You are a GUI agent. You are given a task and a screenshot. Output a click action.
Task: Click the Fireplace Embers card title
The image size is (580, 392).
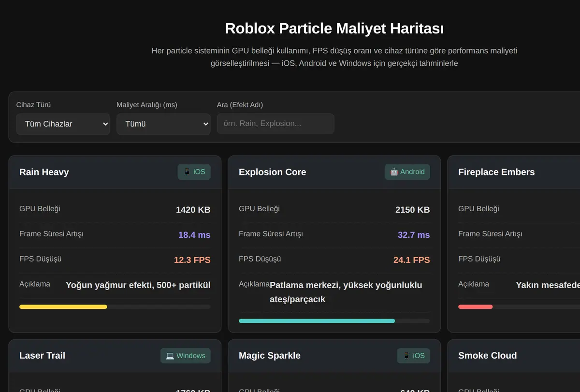coord(496,172)
